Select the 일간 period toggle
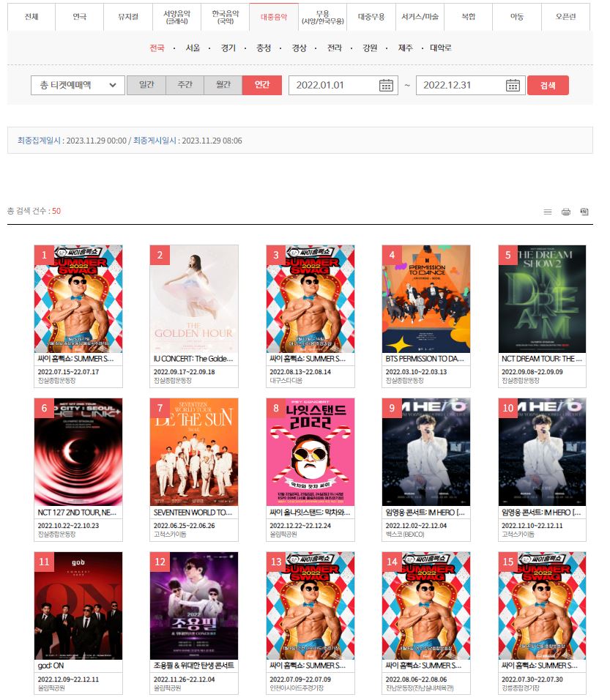Screen dimensions: 610x700 pyautogui.click(x=146, y=85)
